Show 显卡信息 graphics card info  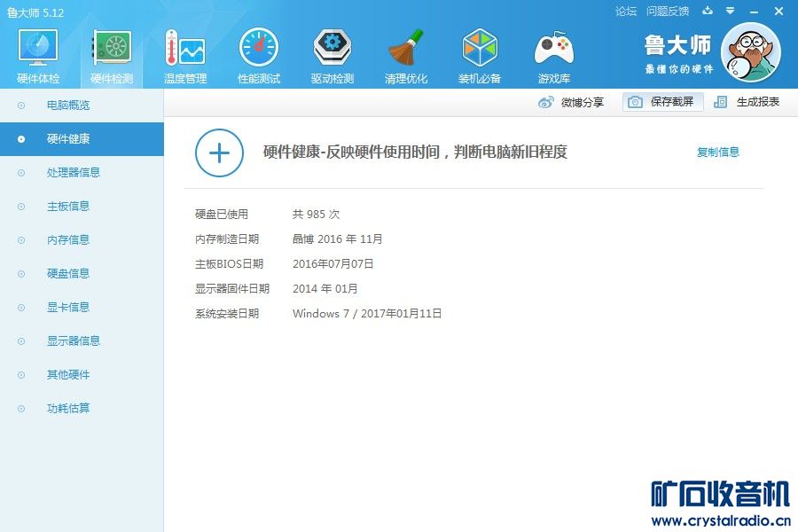[82, 307]
